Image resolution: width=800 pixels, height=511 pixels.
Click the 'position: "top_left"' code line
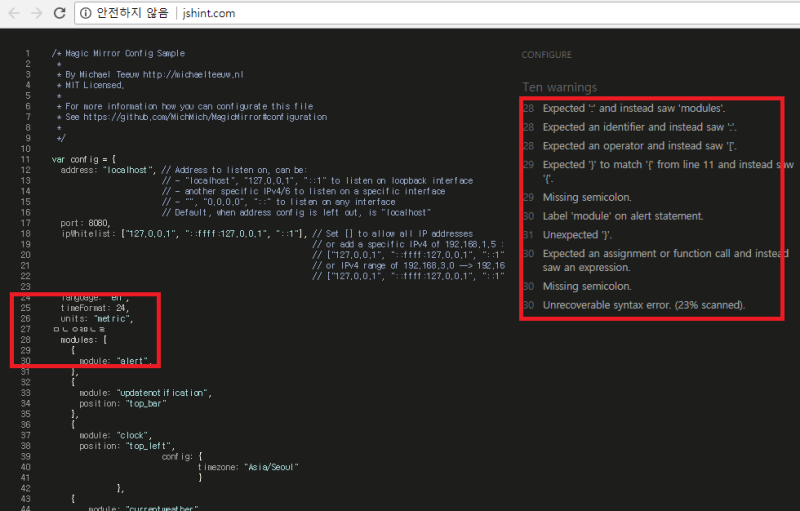tap(127, 446)
